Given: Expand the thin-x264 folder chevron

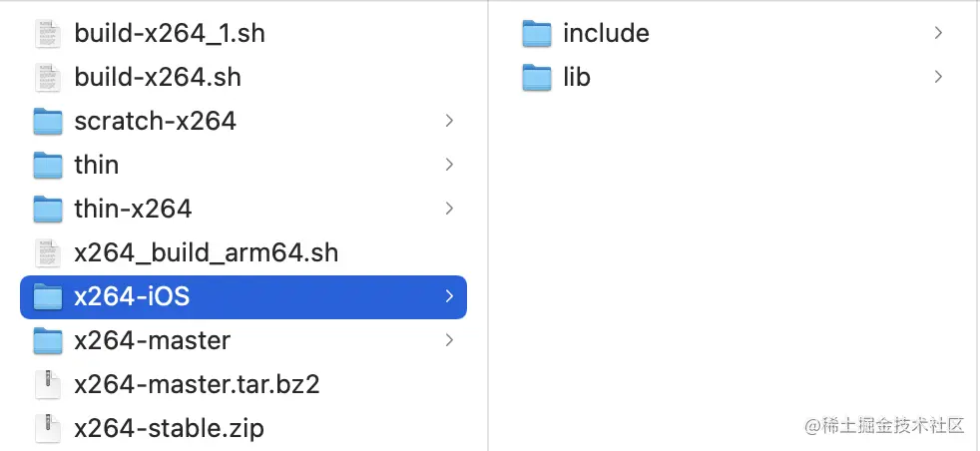Looking at the screenshot, I should (x=449, y=209).
